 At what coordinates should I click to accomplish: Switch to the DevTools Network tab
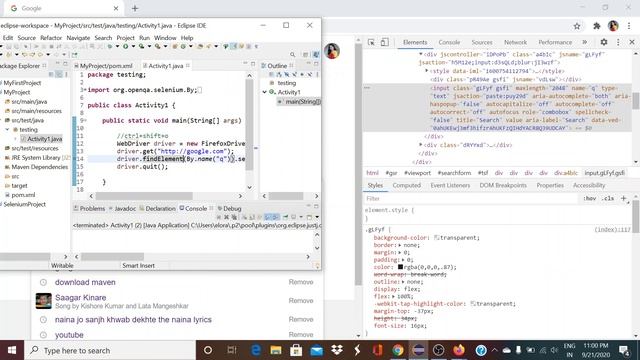(515, 42)
